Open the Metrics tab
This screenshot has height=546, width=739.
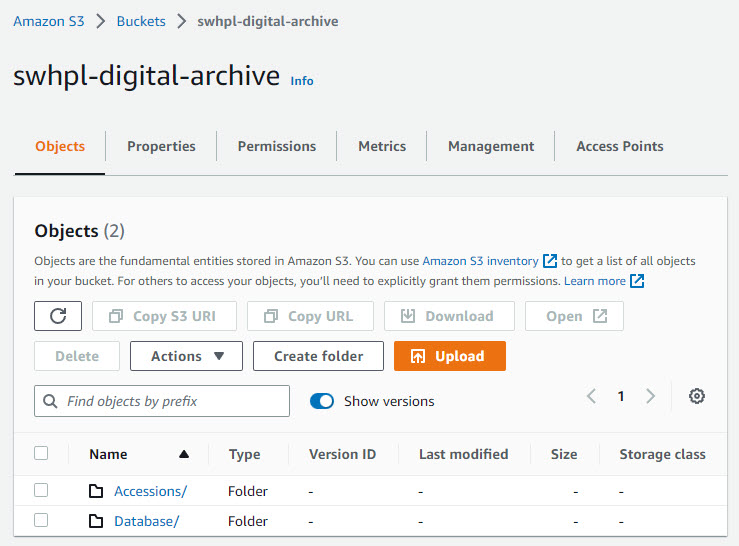click(382, 146)
